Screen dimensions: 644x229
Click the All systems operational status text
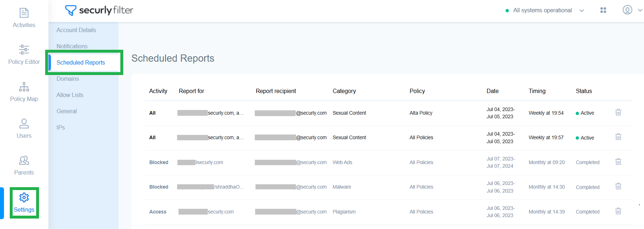coord(542,10)
